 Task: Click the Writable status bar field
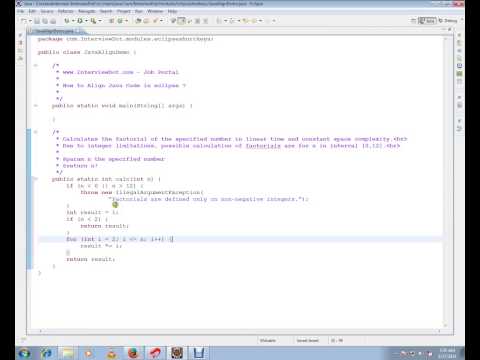click(268, 340)
